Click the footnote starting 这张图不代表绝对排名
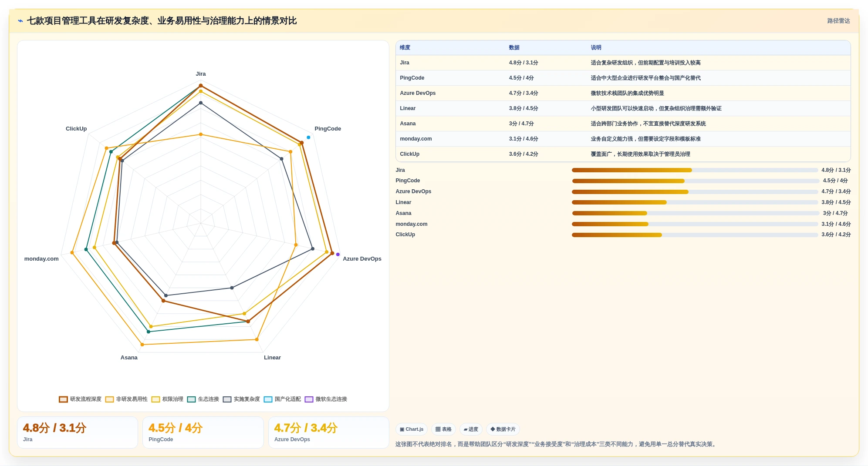 click(556, 444)
